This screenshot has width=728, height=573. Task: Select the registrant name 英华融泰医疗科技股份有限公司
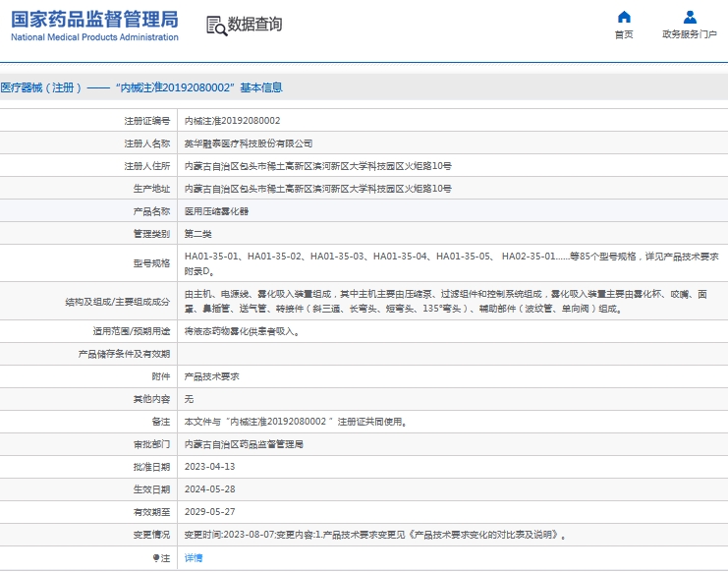(x=249, y=143)
